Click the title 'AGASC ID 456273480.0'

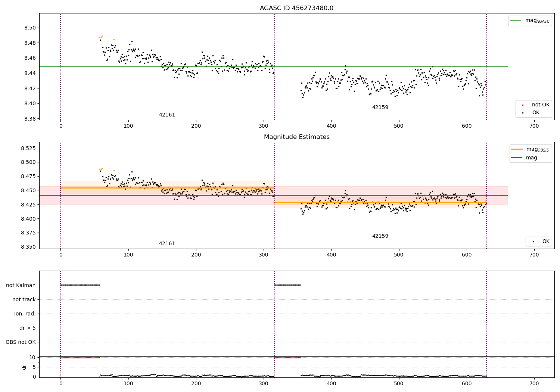point(297,8)
